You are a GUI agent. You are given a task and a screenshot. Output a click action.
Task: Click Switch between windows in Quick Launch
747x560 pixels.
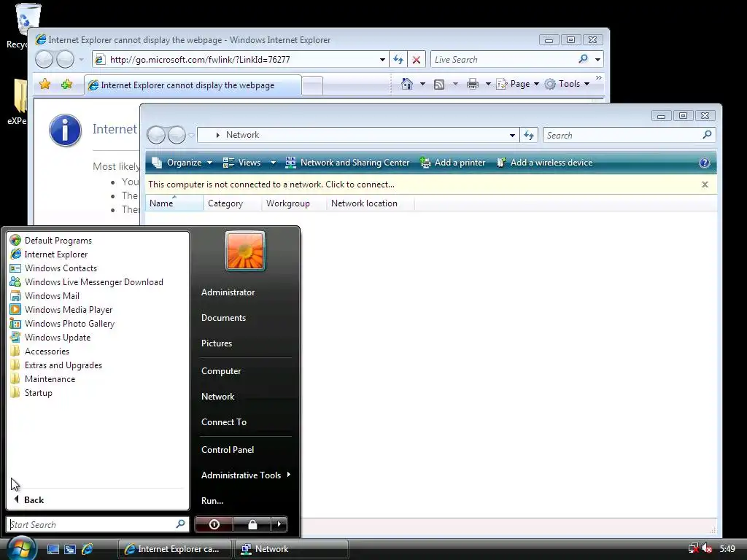click(x=70, y=549)
